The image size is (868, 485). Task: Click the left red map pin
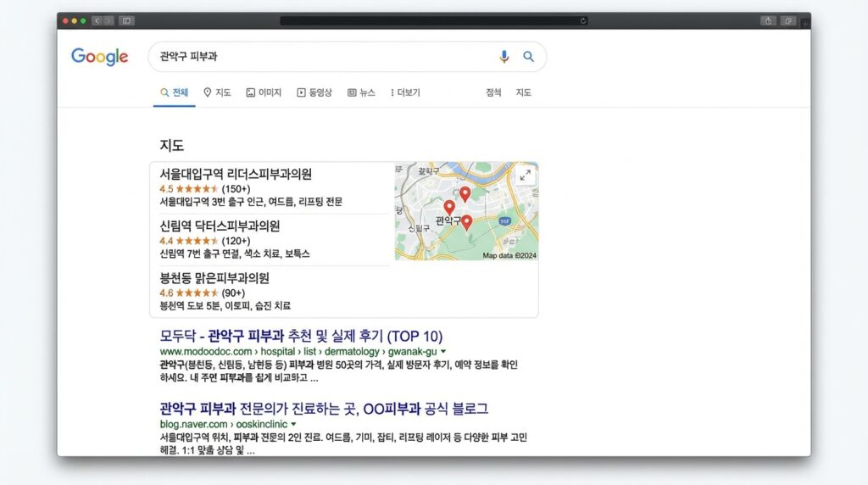449,208
